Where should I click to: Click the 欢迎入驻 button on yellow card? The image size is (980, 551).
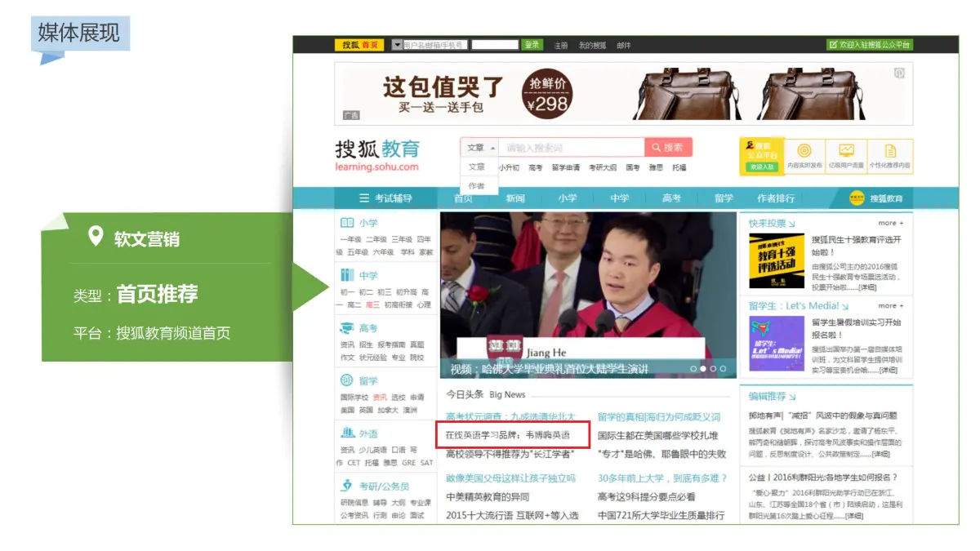pyautogui.click(x=761, y=167)
